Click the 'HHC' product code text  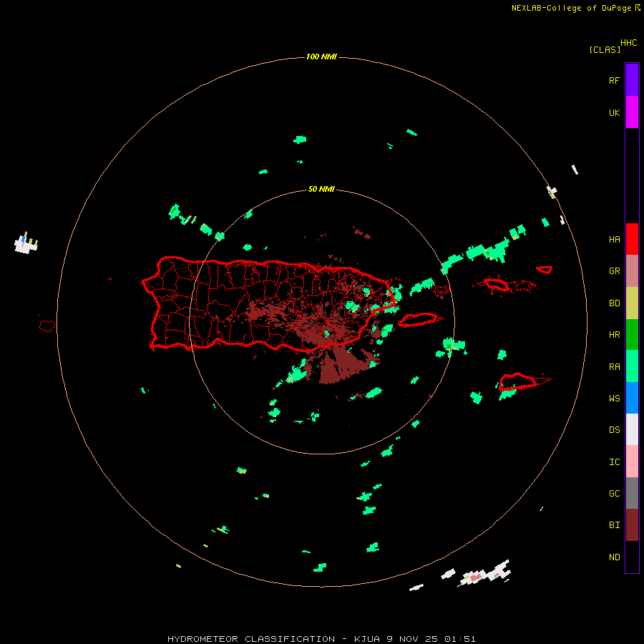(x=628, y=43)
